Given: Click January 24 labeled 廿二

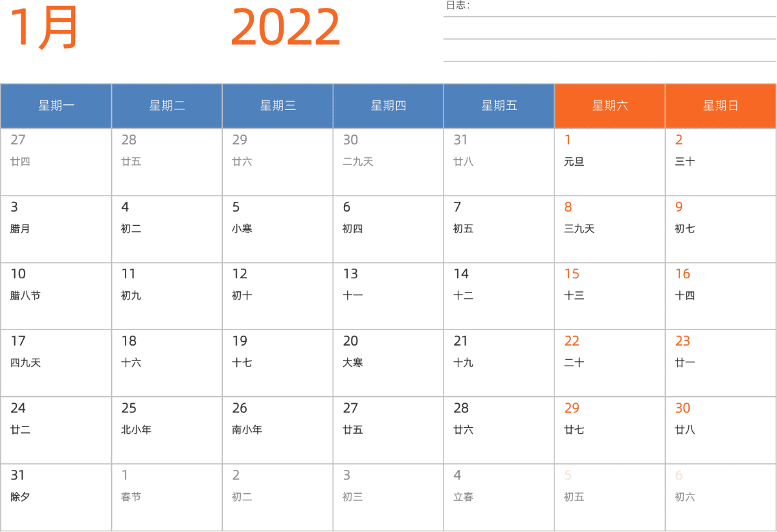Looking at the screenshot, I should tap(56, 430).
